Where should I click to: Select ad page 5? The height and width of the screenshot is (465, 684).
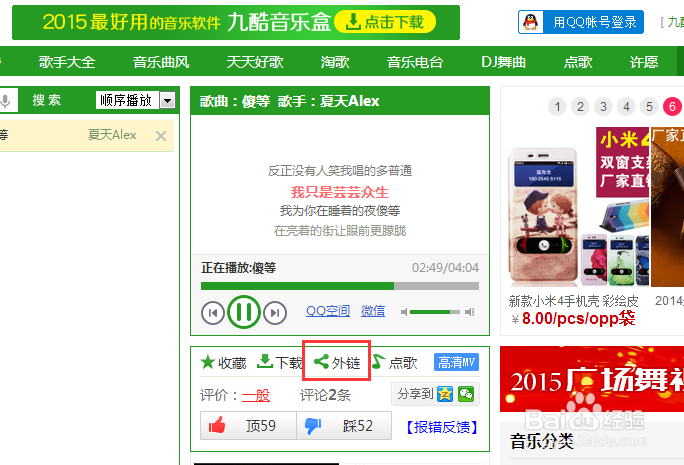click(x=649, y=106)
